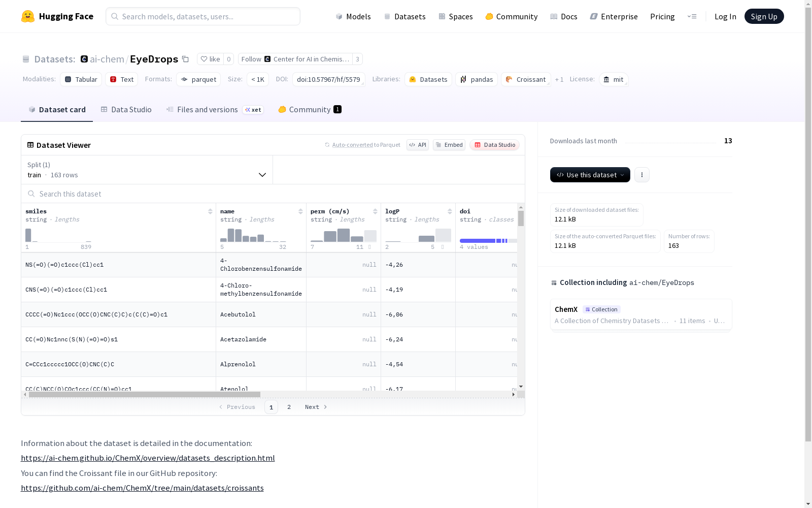Select the Text modality tag

(x=122, y=79)
